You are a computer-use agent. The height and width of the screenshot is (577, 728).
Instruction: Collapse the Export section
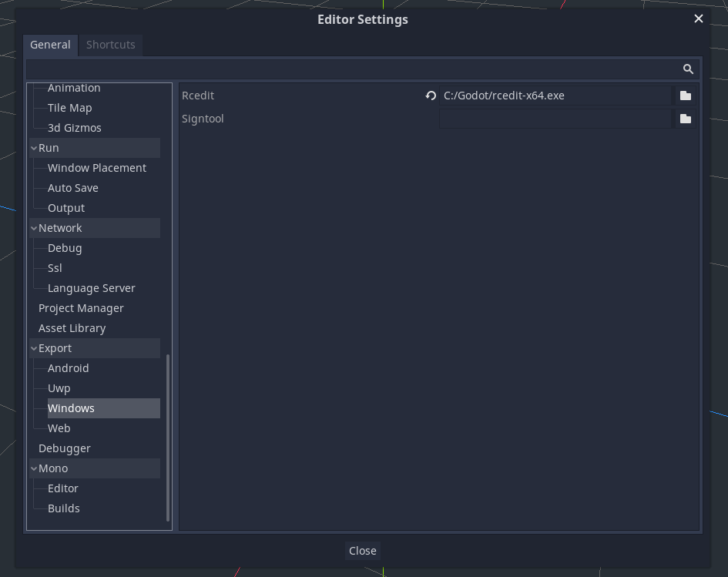[33, 347]
